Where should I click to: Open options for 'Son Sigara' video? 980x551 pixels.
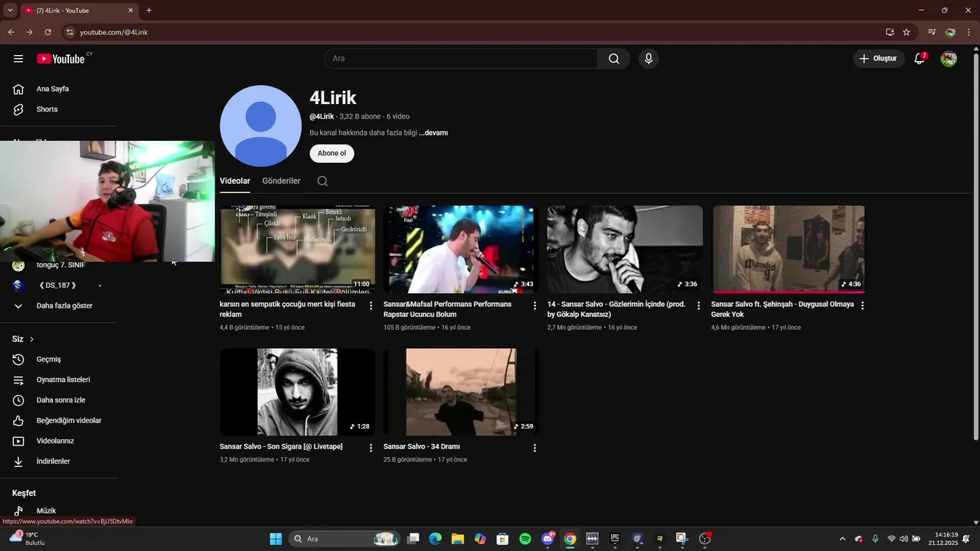pos(371,448)
